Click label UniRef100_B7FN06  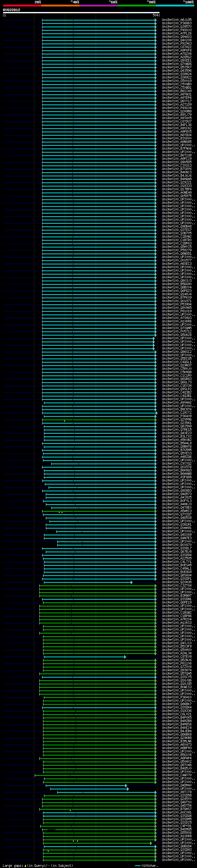177,149
